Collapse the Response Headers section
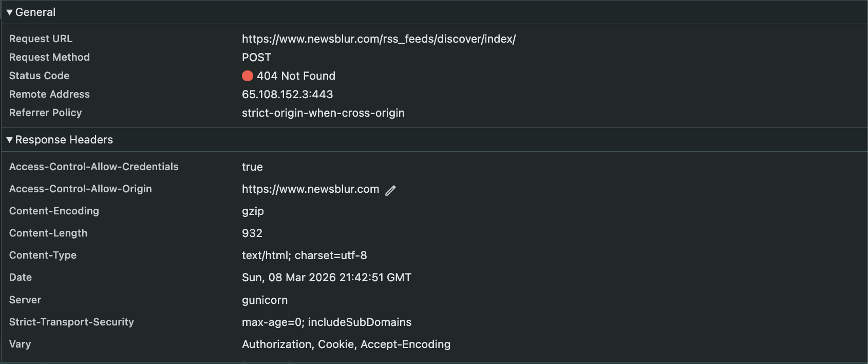 point(9,140)
